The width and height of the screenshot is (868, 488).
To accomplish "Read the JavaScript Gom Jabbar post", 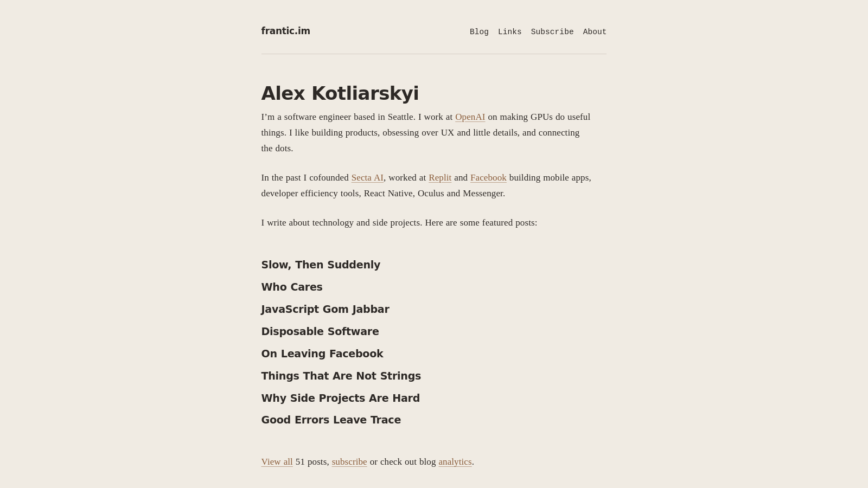I will (325, 310).
